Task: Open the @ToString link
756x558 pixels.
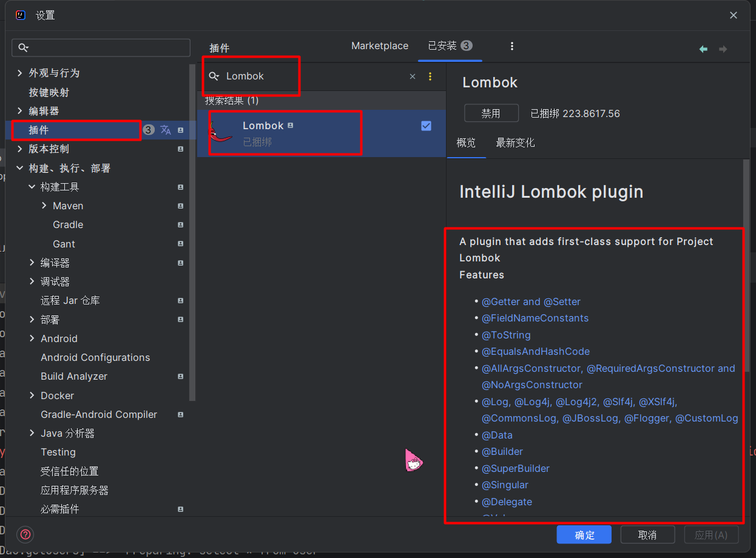Action: click(x=506, y=335)
